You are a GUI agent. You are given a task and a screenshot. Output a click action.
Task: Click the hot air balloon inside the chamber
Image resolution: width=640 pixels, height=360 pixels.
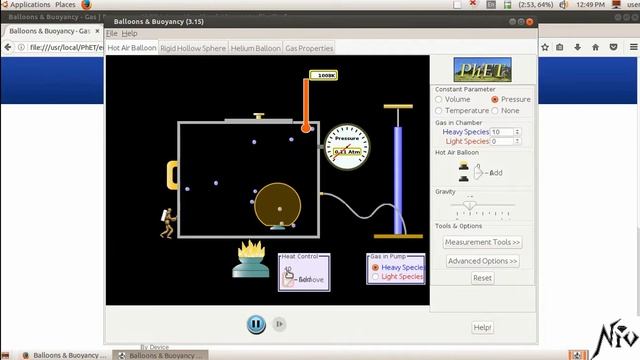click(x=278, y=206)
